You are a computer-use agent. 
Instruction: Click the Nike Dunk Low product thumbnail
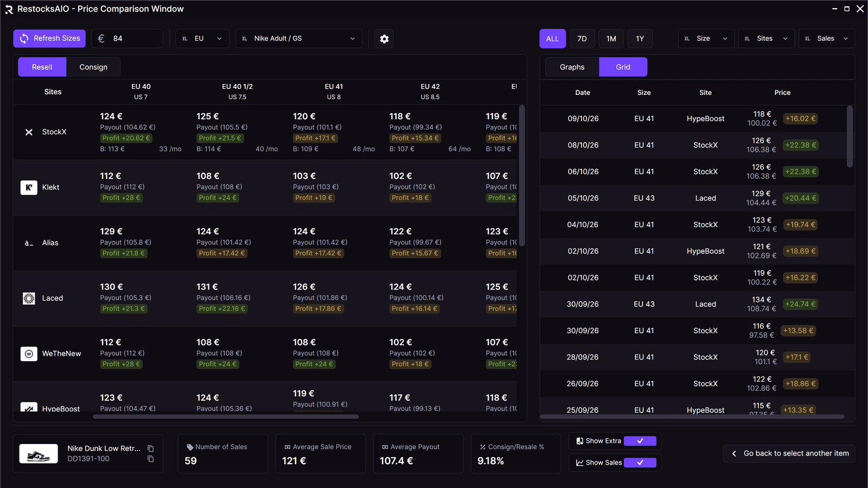pyautogui.click(x=39, y=454)
